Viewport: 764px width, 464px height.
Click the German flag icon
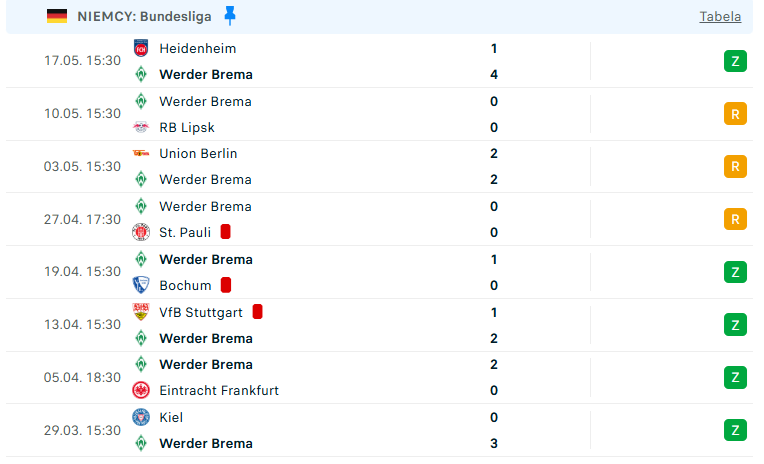pos(57,17)
